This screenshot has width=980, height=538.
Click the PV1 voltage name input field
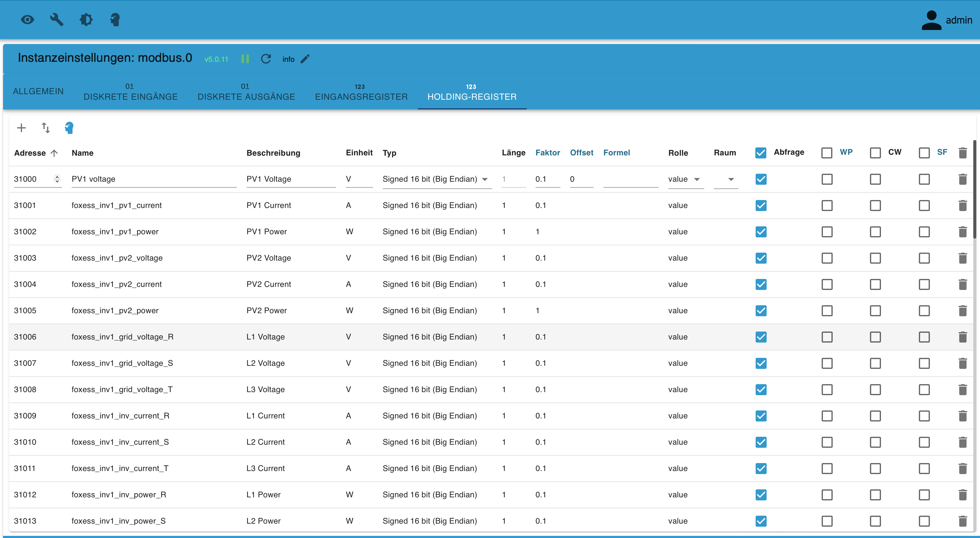coord(154,179)
